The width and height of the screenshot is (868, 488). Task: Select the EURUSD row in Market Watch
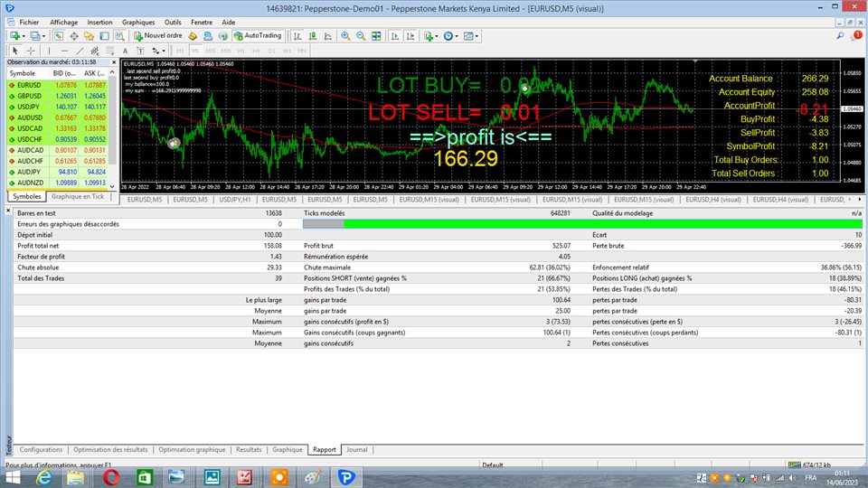57,85
